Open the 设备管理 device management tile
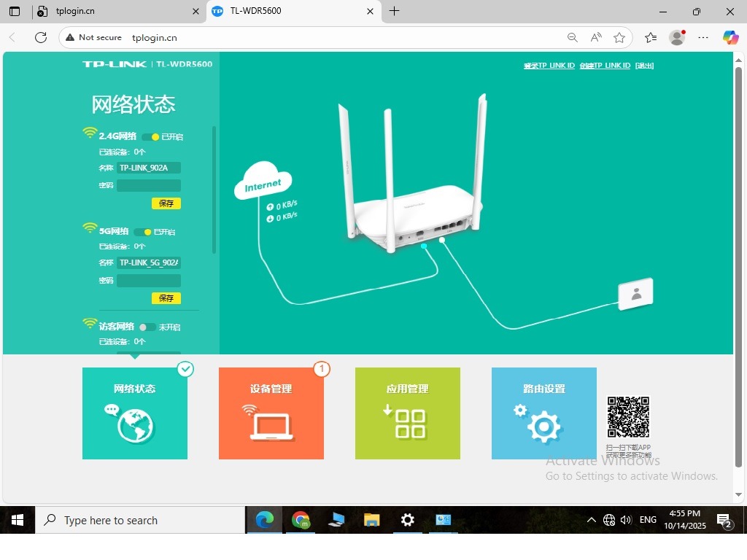Image resolution: width=747 pixels, height=560 pixels. click(271, 413)
